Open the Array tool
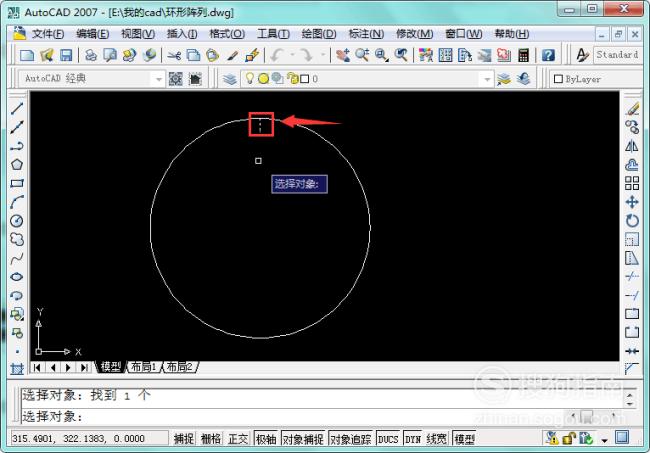Screen dimensions: 650x453 pyautogui.click(x=632, y=183)
